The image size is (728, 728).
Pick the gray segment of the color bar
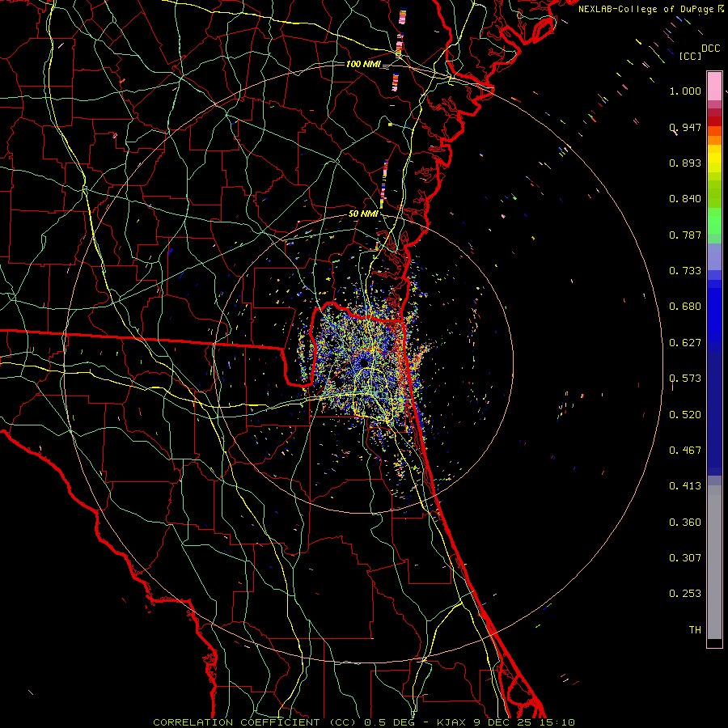[714, 562]
